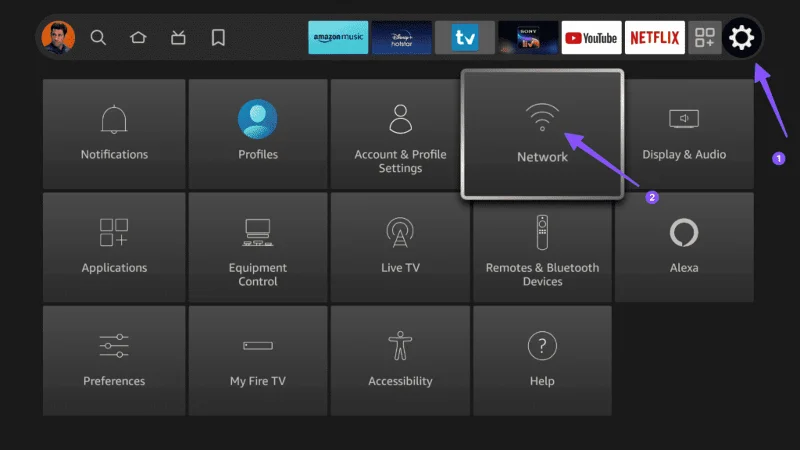The height and width of the screenshot is (450, 800).
Task: Open the Display & Audio tile
Action: (684, 134)
